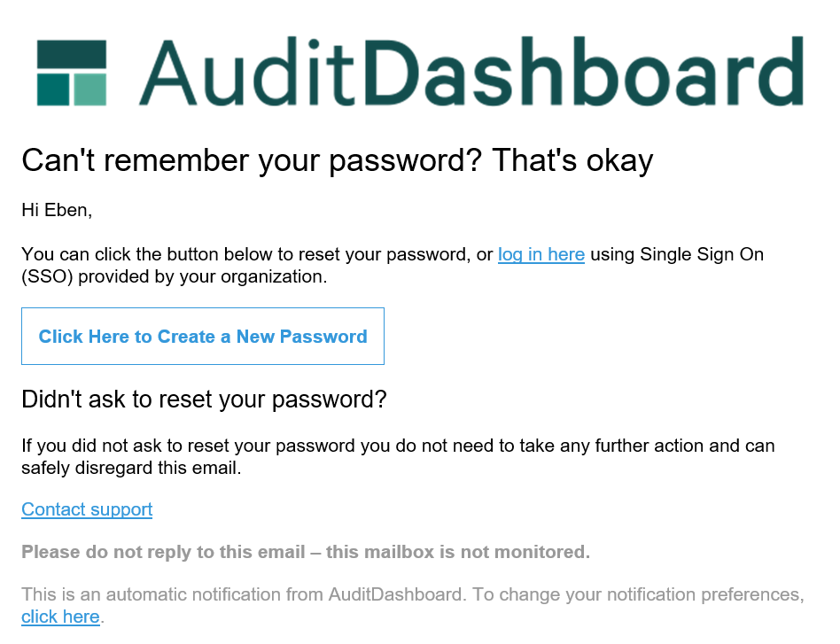Click the AuditDashboard wordmark text

pos(471,71)
